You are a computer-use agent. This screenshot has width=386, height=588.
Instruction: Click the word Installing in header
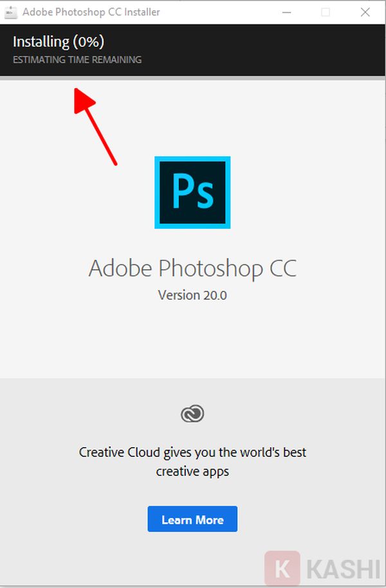coord(41,42)
